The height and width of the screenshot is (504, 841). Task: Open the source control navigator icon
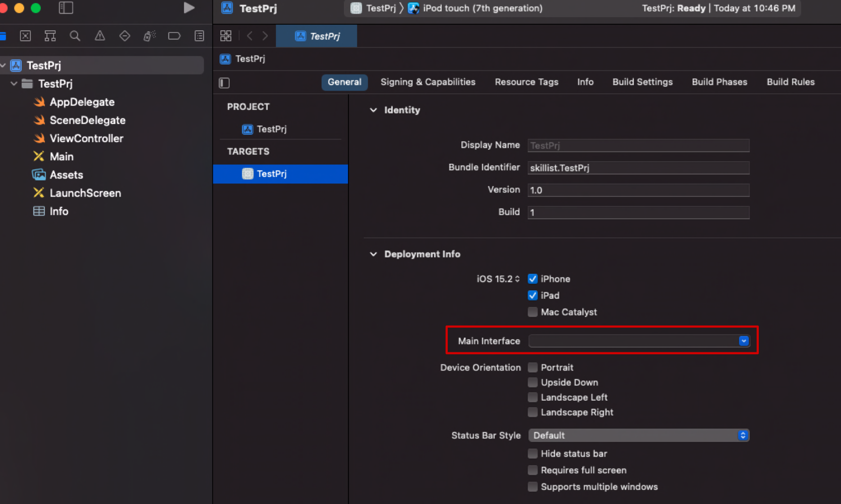[x=25, y=36]
